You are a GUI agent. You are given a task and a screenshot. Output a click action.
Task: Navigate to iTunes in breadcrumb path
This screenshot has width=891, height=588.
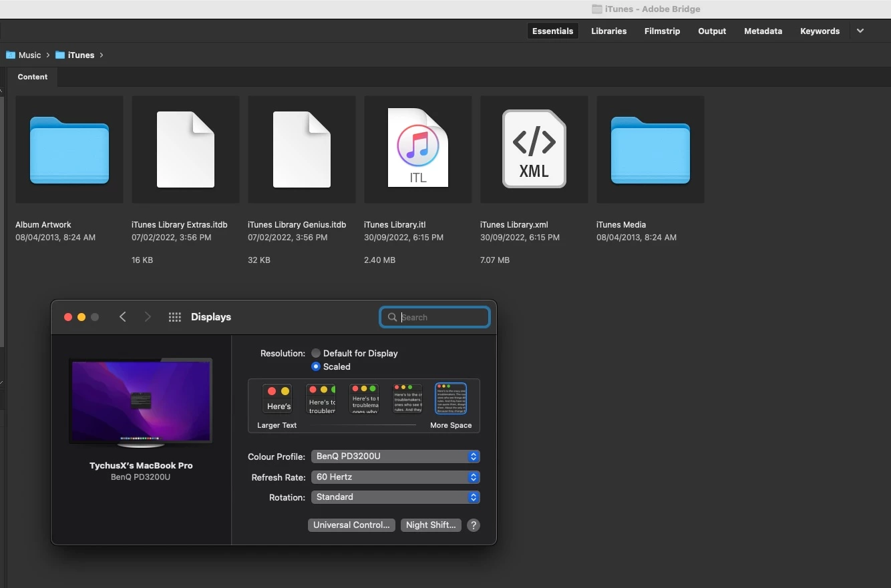pyautogui.click(x=81, y=55)
